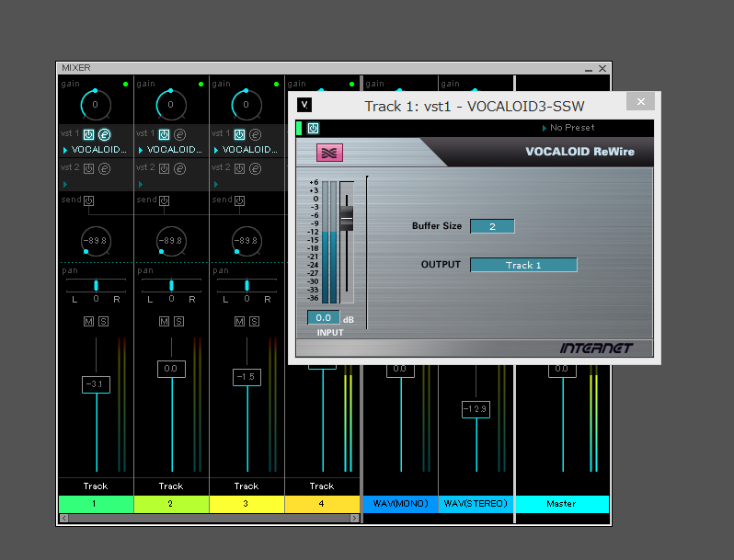Toggle vst 1 power on Track 1
This screenshot has height=560, width=734.
pos(88,135)
